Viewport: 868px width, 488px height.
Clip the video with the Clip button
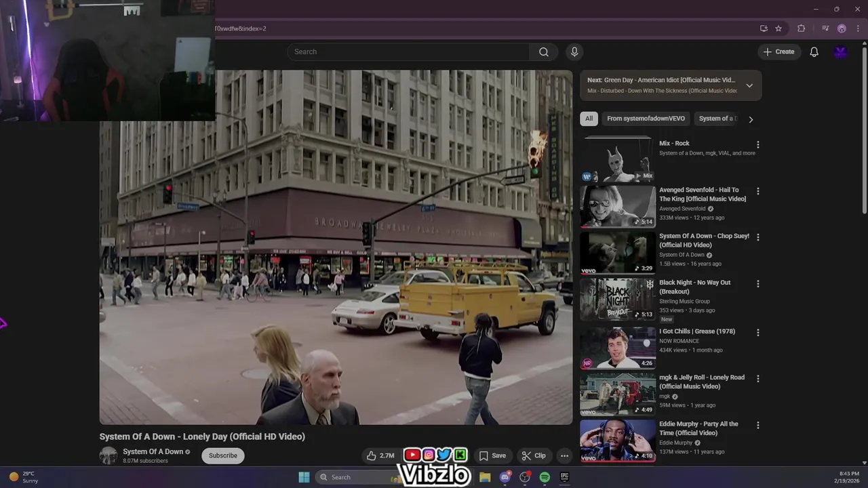click(x=534, y=455)
